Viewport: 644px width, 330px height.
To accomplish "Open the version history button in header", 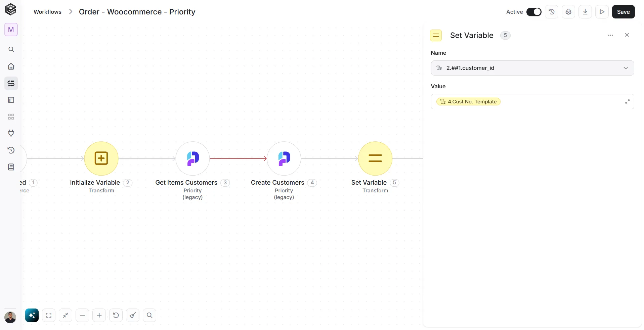I will [552, 12].
